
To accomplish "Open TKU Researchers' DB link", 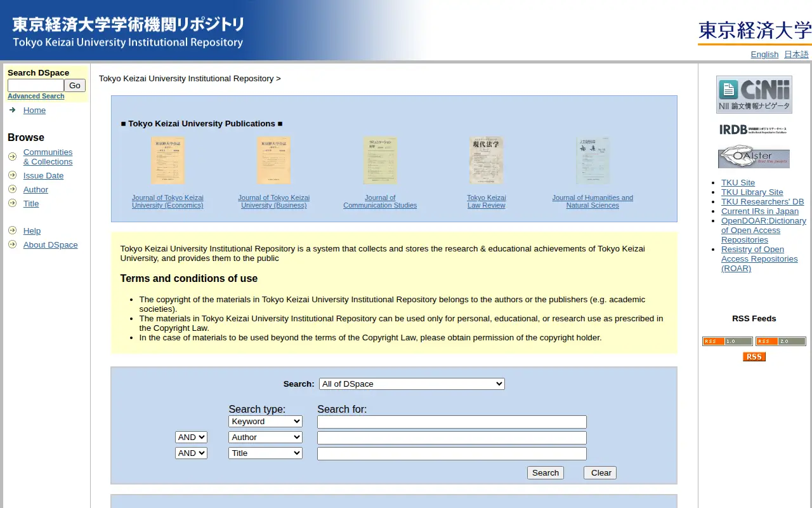I will click(763, 201).
